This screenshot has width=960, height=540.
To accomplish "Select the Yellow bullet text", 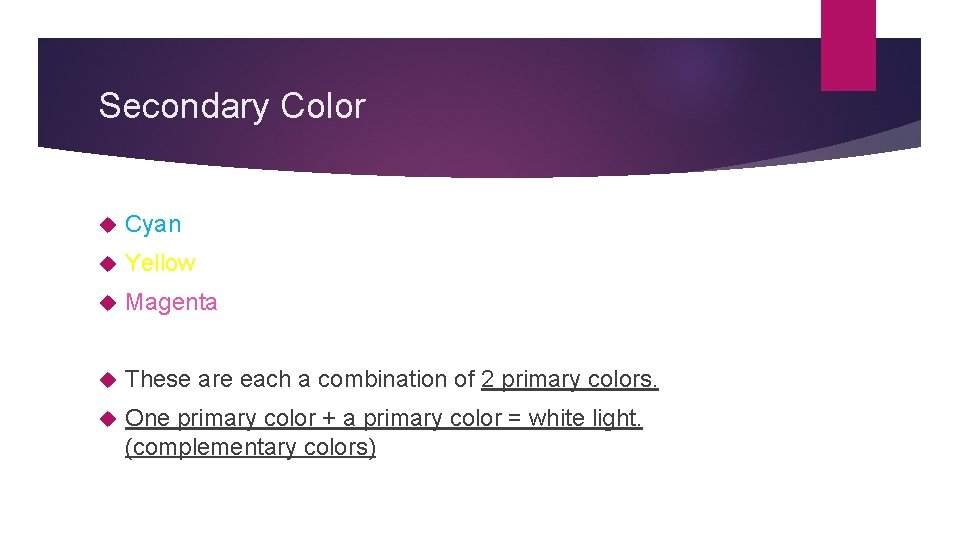I will click(x=160, y=263).
